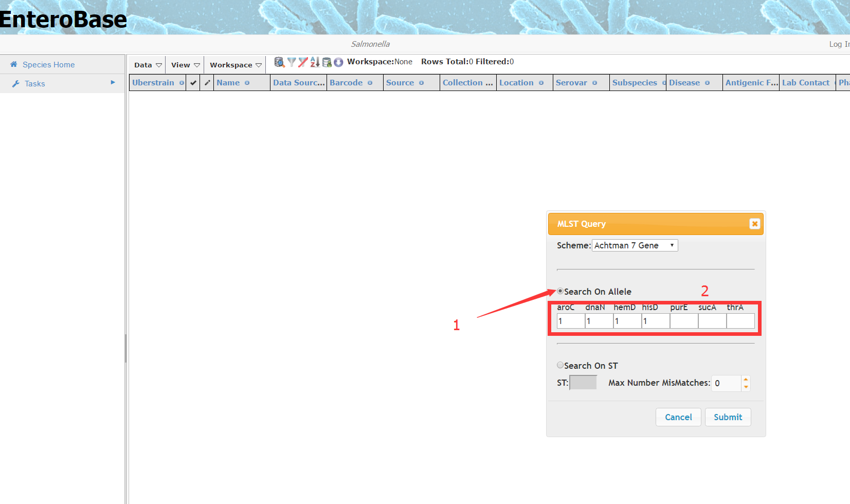The image size is (850, 504).
Task: Click the aroC allele input field
Action: tap(571, 321)
